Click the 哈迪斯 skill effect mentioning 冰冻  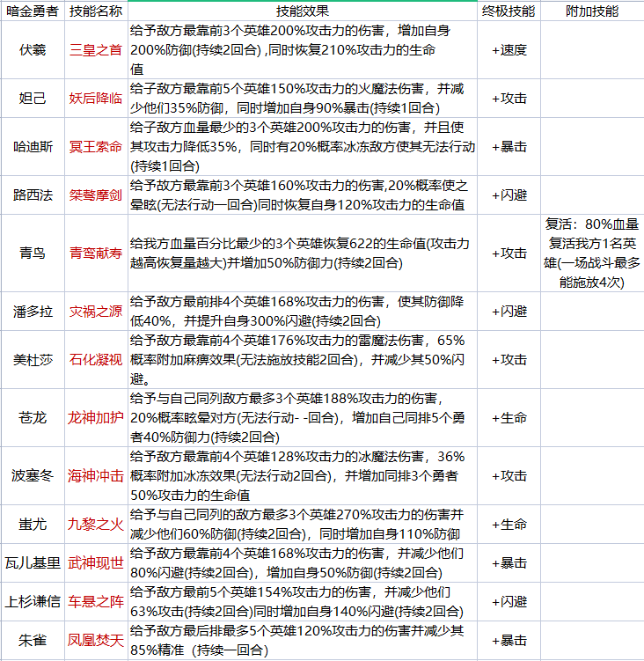[x=302, y=147]
